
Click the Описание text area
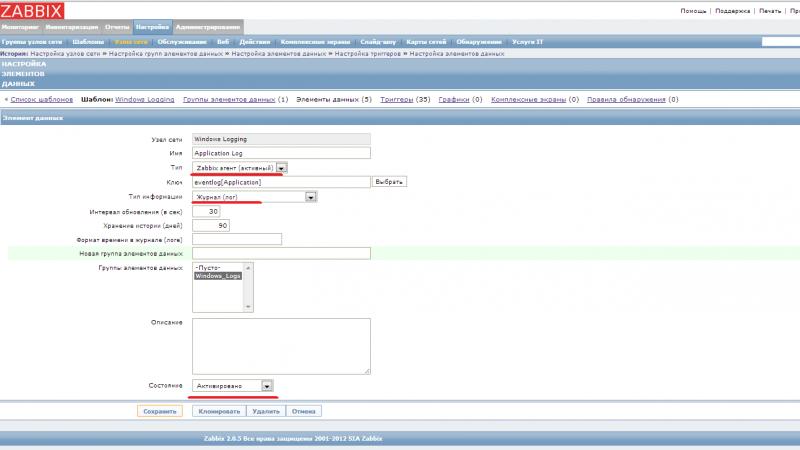tap(280, 344)
